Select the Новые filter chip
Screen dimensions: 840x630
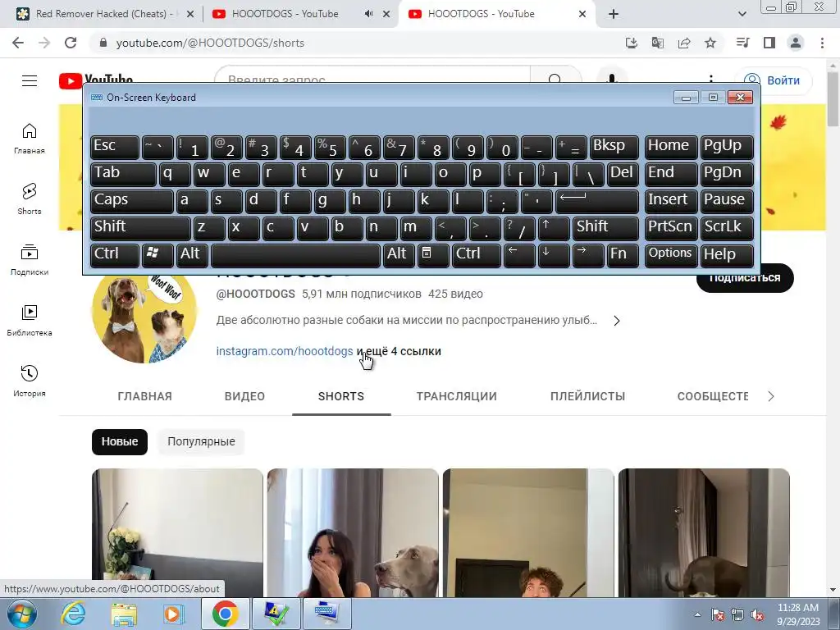coord(120,442)
